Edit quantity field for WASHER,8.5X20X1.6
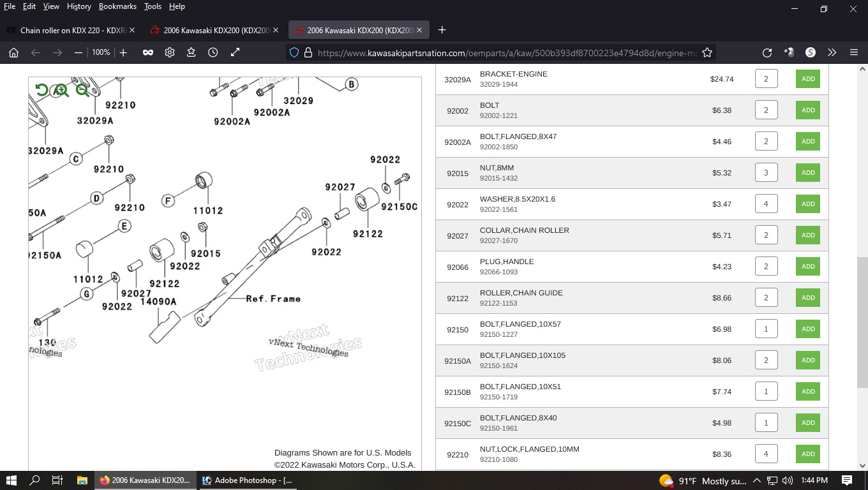The width and height of the screenshot is (868, 490). point(766,204)
